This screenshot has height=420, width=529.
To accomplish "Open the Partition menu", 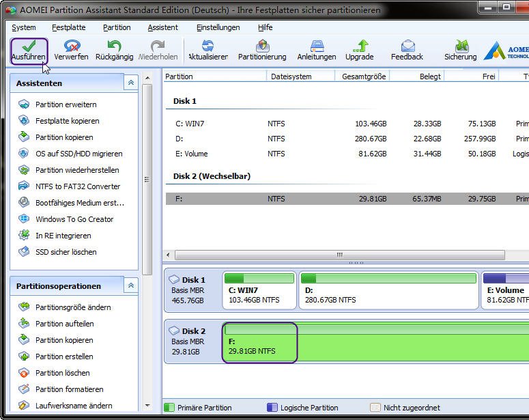I will [x=117, y=27].
